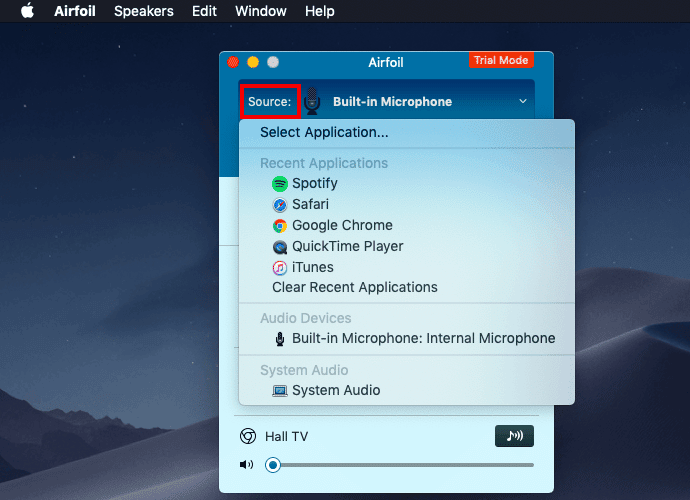Open the Window menu
Screen dimensions: 690x500
pos(261,11)
